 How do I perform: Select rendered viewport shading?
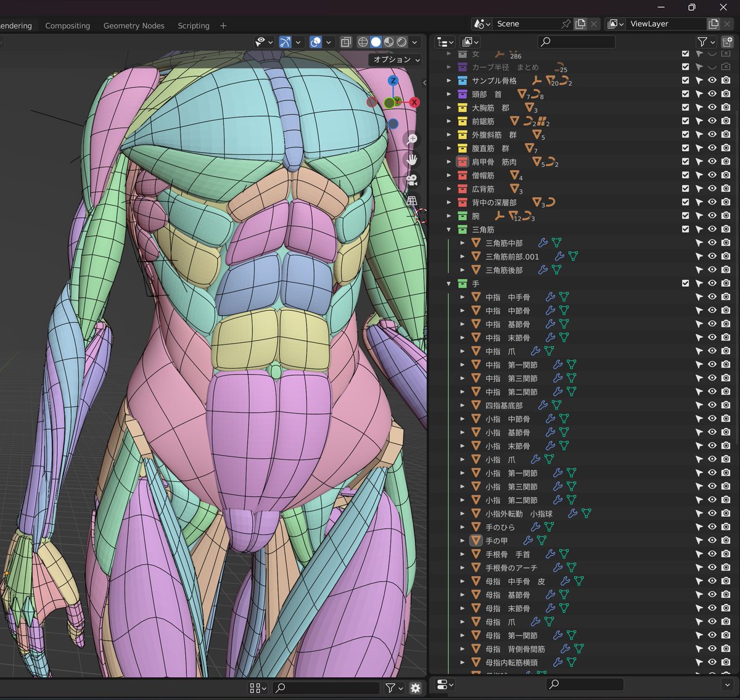(401, 42)
